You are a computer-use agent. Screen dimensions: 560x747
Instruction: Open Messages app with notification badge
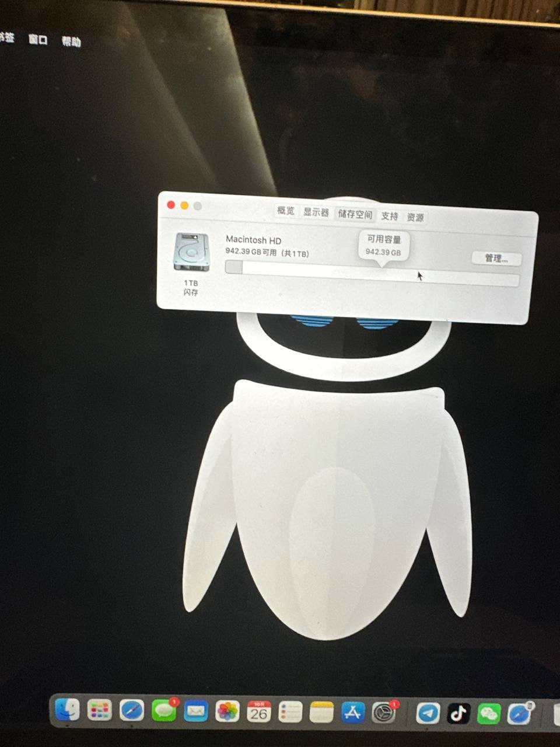(164, 711)
